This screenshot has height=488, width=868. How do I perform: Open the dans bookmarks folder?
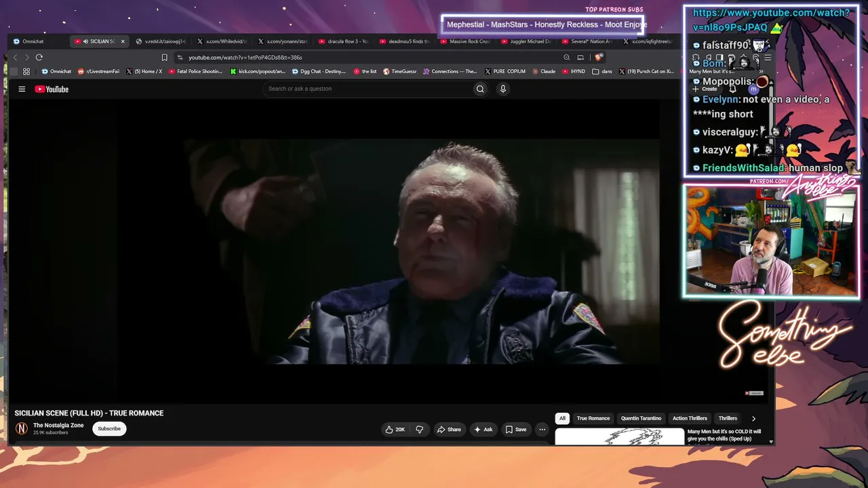click(x=602, y=71)
